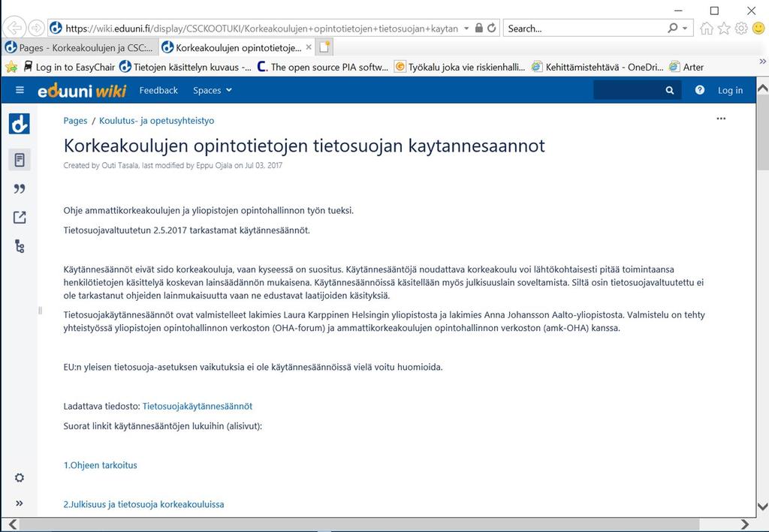This screenshot has height=532, width=769.
Task: Click the horizontal scroll right arrow
Action: pos(744,524)
